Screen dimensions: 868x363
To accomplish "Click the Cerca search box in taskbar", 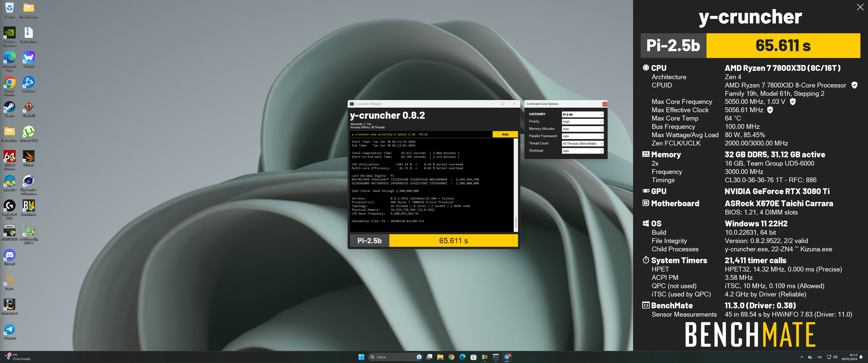I will click(396, 357).
